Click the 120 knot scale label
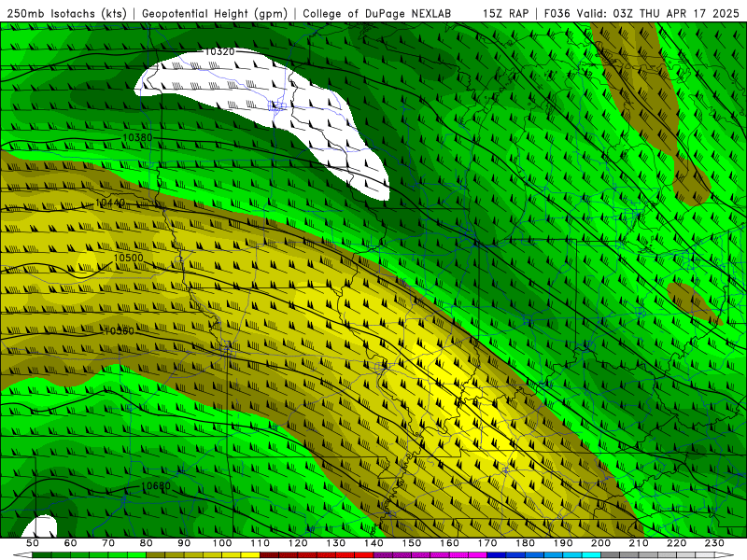This screenshot has height=560, width=747. coord(298,543)
